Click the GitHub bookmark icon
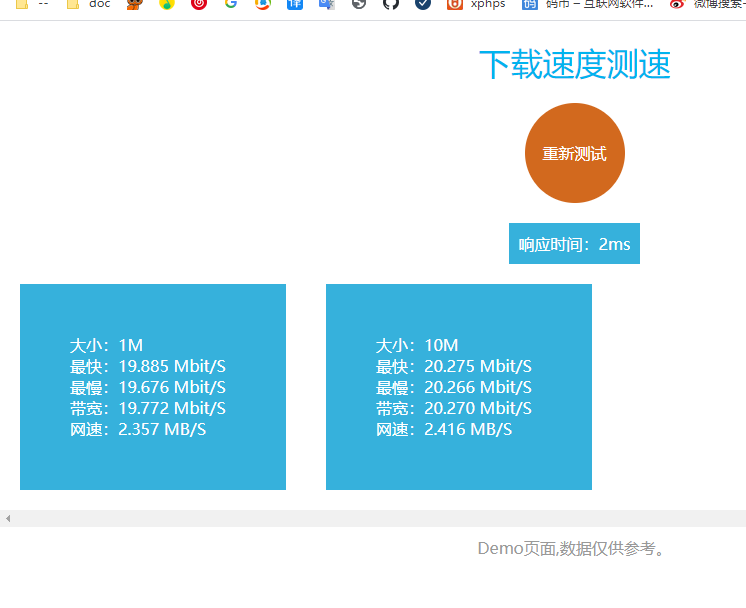The width and height of the screenshot is (746, 608). point(391,4)
